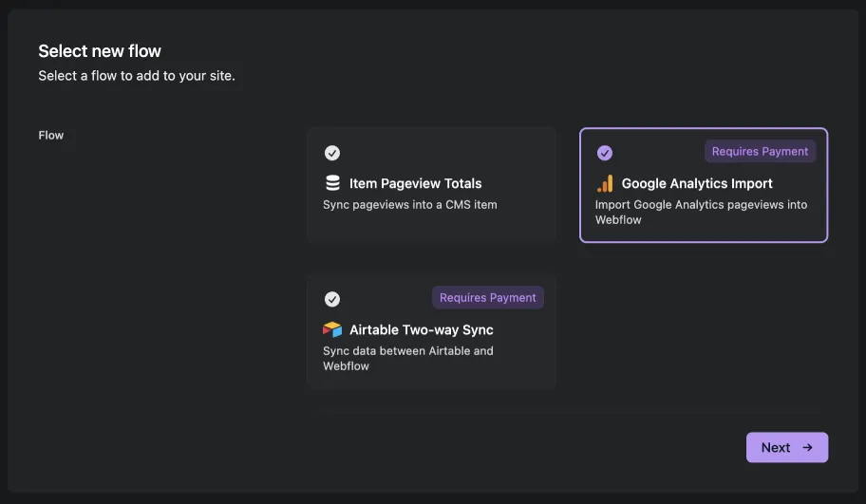Click the Flow field label
This screenshot has width=866, height=504.
[51, 135]
